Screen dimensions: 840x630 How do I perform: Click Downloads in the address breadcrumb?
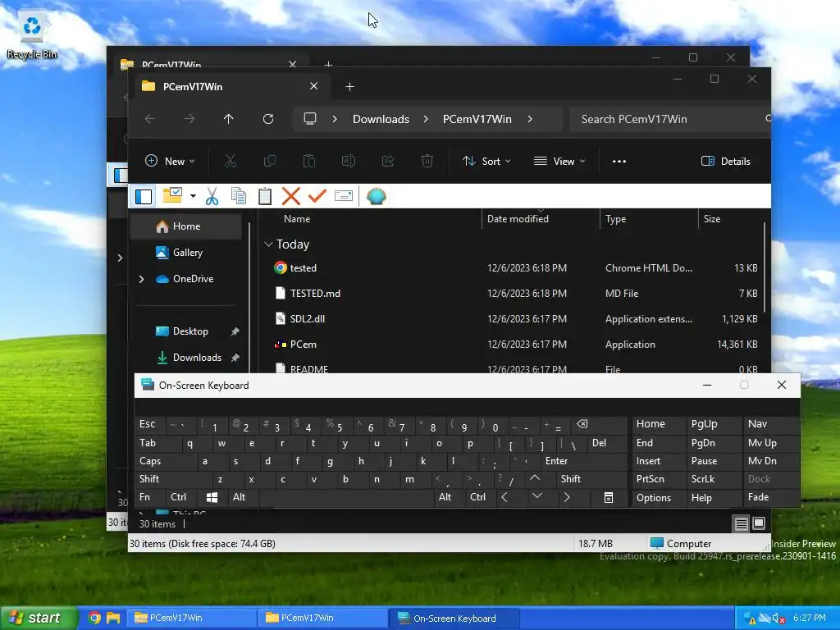pos(381,119)
